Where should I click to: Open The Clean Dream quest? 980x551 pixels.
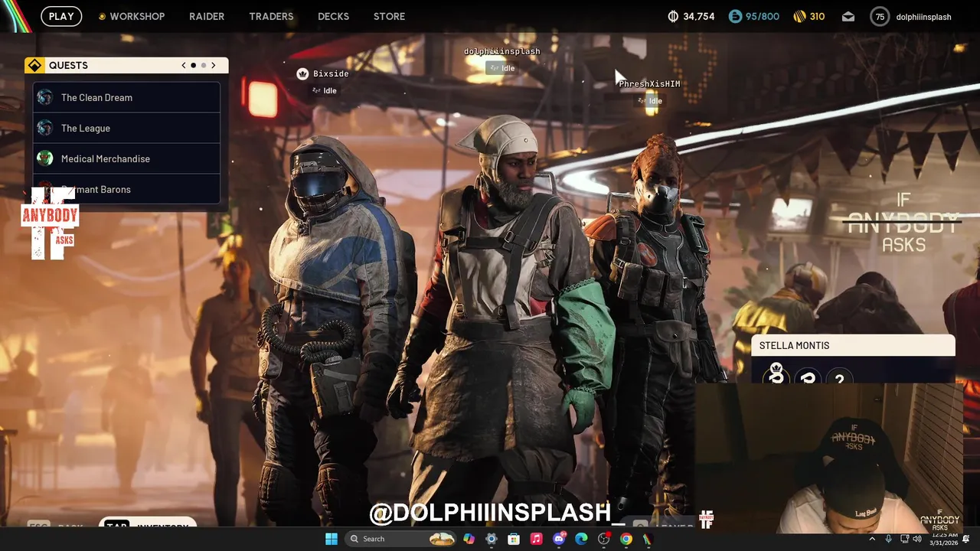[x=126, y=97]
